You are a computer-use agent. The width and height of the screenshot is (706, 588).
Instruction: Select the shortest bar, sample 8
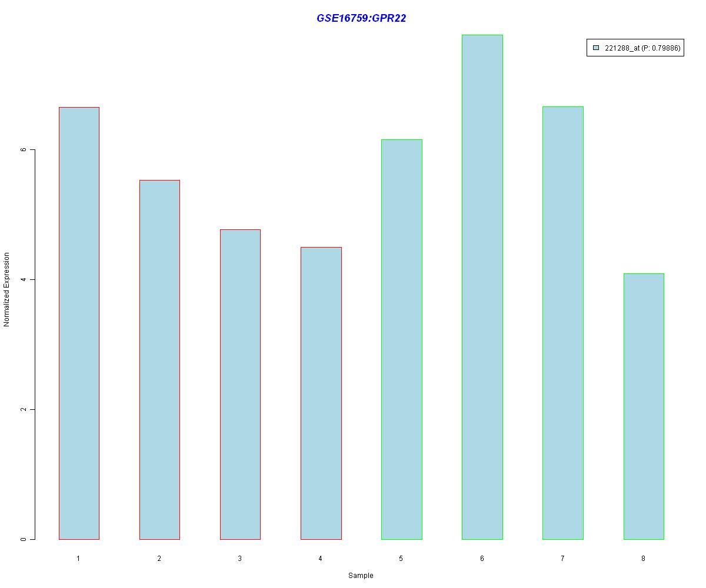[644, 406]
